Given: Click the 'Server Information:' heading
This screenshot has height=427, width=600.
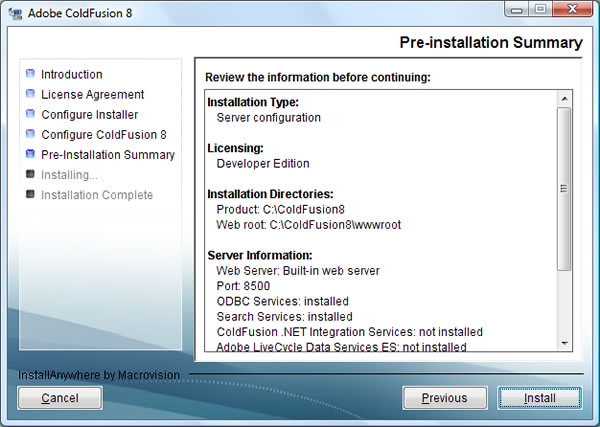Looking at the screenshot, I should click(x=260, y=255).
